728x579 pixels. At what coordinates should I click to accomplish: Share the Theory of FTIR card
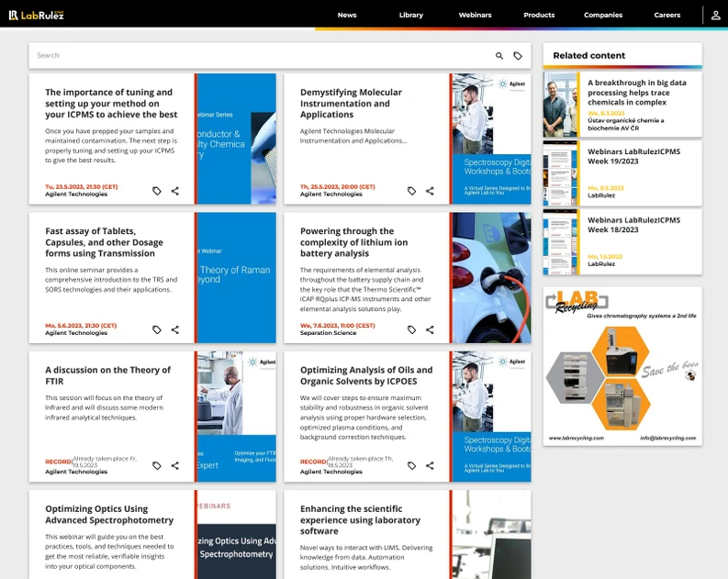click(x=175, y=465)
